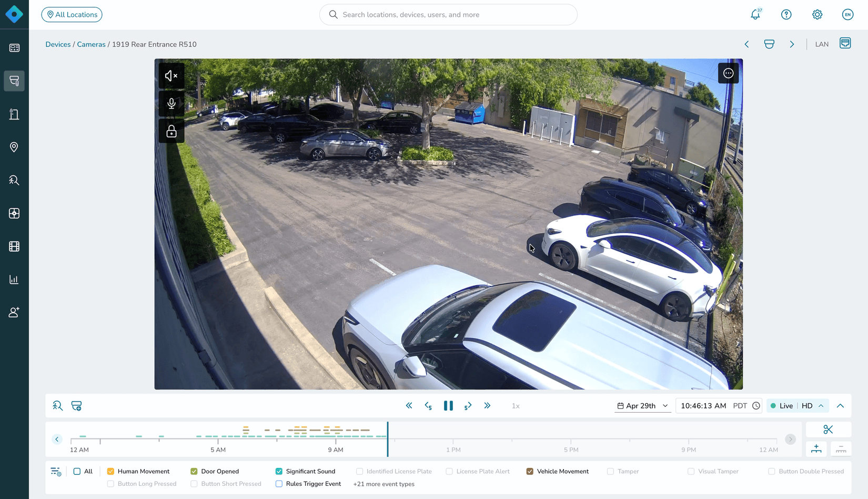The image size is (868, 499).
Task: Open the analytics chart sidebar icon
Action: [14, 280]
